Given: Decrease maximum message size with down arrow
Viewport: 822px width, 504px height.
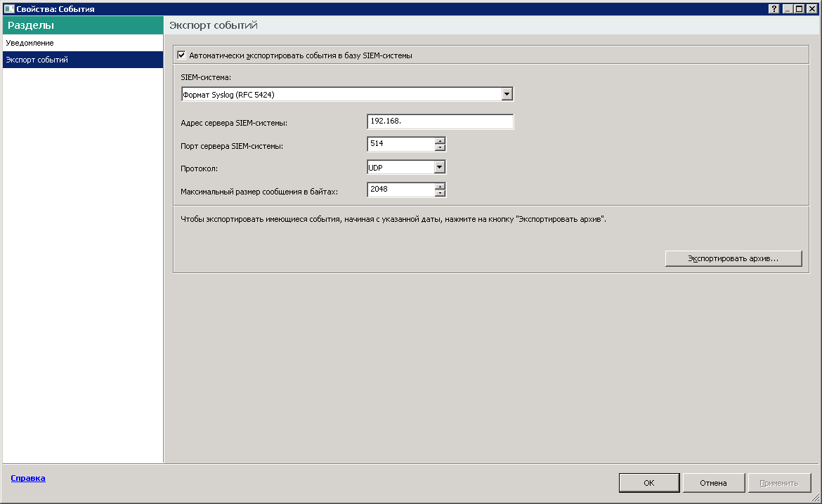Looking at the screenshot, I should click(x=441, y=193).
